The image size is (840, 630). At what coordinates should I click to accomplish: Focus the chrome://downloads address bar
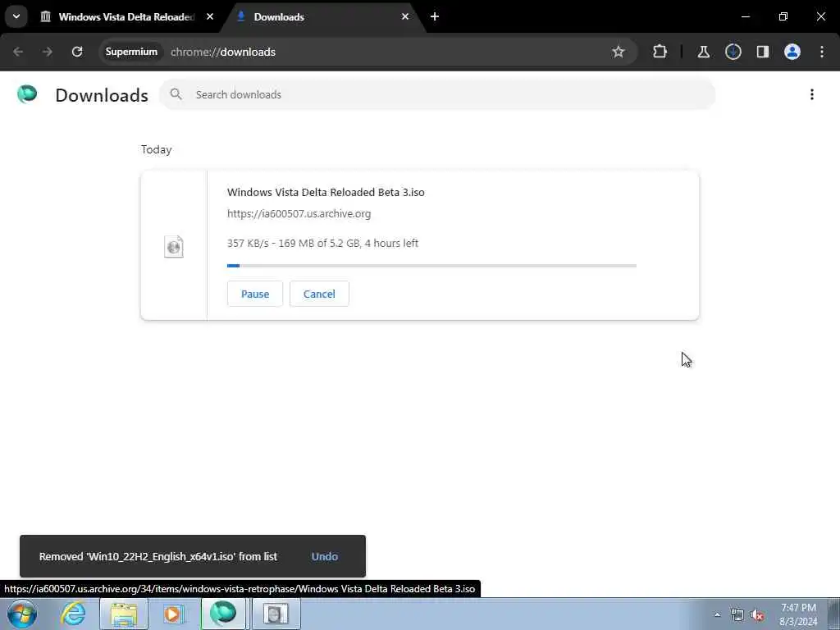point(223,52)
